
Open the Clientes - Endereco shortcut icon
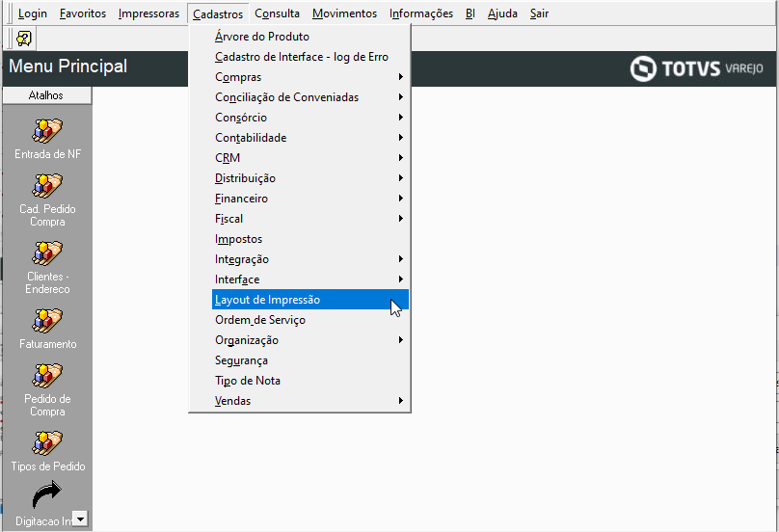(x=47, y=253)
